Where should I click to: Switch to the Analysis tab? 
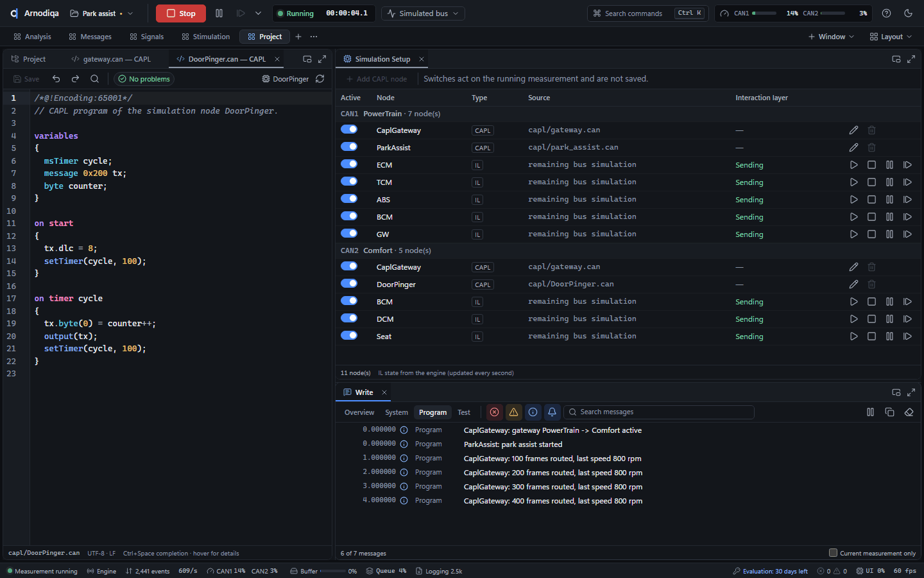[x=32, y=37]
